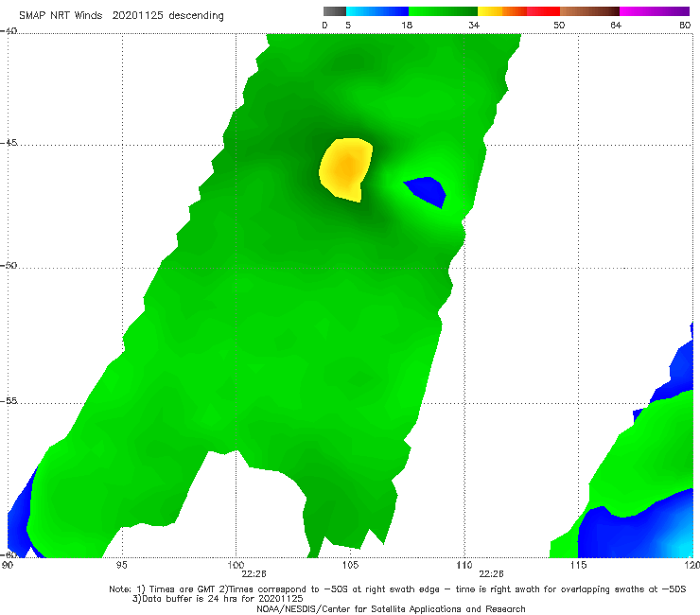700x615 pixels.
Task: Click the magenta-purple section of the color scale
Action: (655, 11)
